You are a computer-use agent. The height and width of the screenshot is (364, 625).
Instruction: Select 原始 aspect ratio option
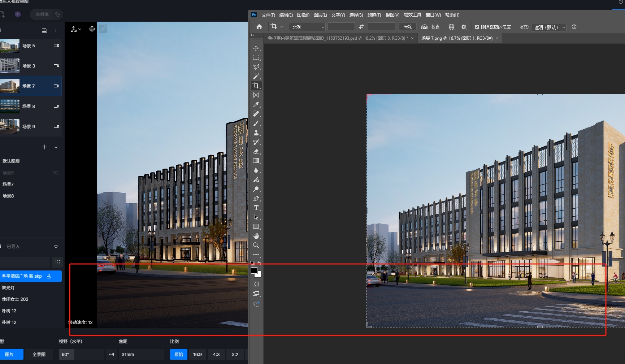click(x=178, y=354)
